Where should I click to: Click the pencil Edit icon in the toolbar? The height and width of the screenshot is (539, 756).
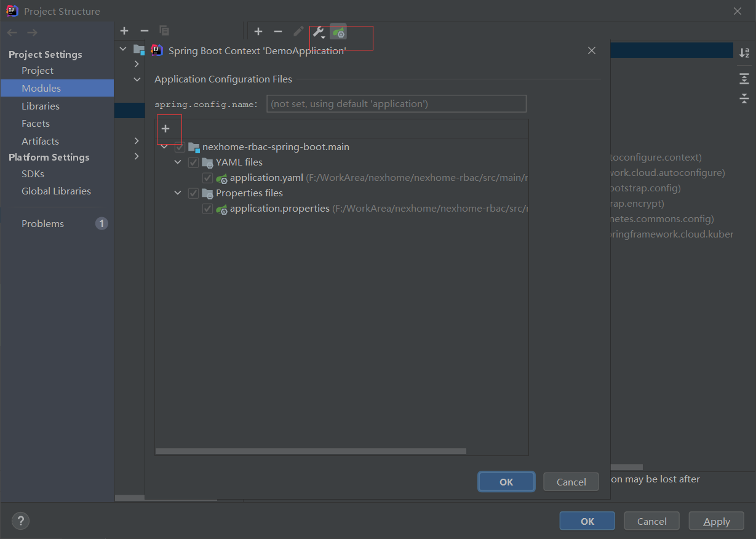[298, 31]
